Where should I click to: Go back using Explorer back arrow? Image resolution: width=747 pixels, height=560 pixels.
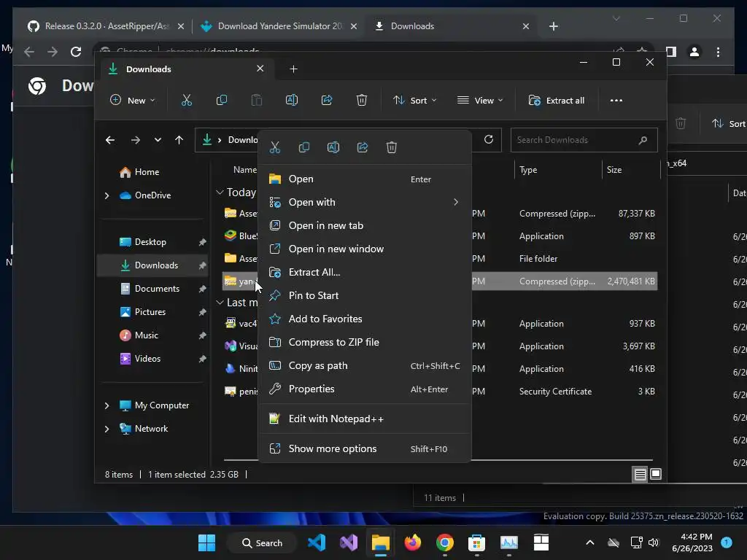point(110,140)
